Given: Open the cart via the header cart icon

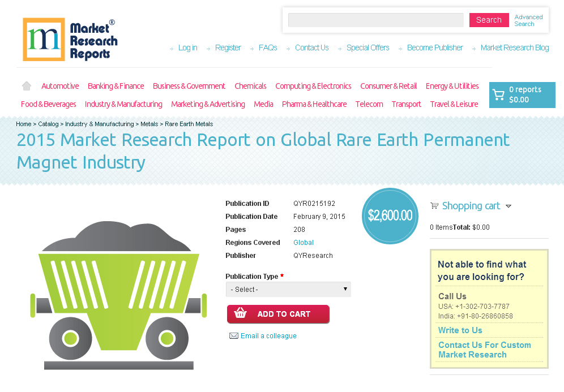Looking at the screenshot, I should [499, 94].
